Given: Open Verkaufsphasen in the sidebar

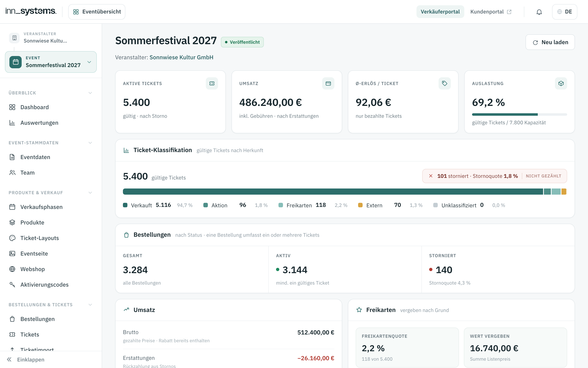Looking at the screenshot, I should (x=51, y=207).
